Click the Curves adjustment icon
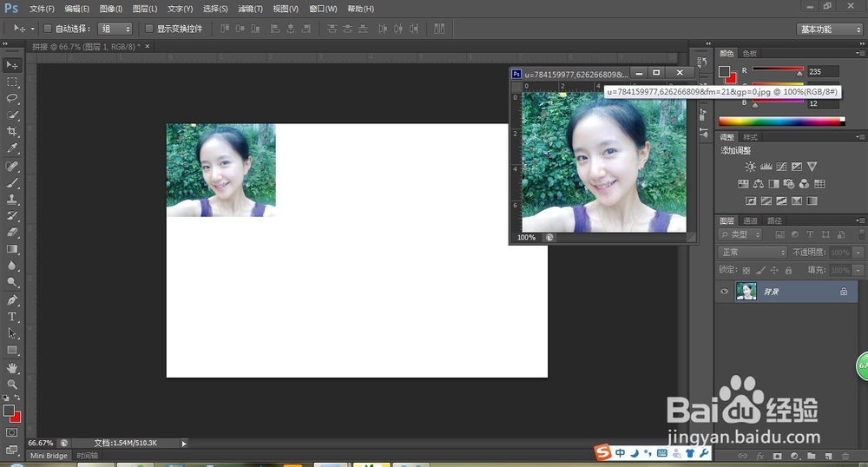 [x=782, y=167]
